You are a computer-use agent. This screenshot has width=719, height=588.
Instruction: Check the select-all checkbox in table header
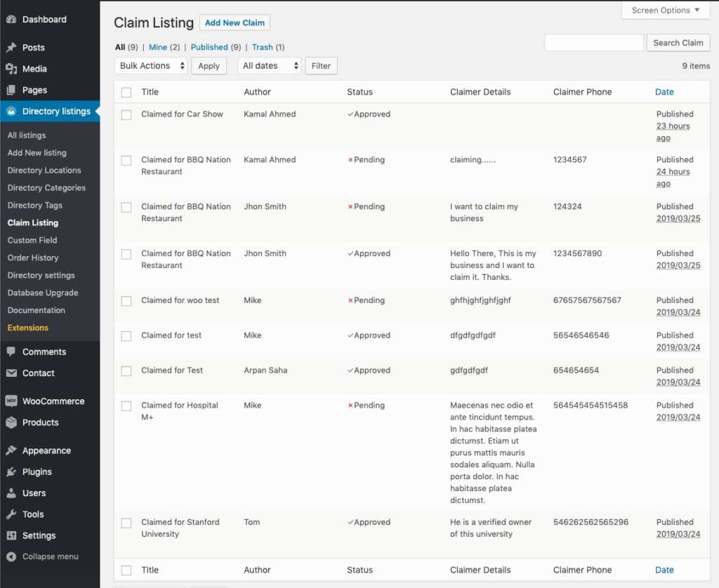pyautogui.click(x=126, y=92)
